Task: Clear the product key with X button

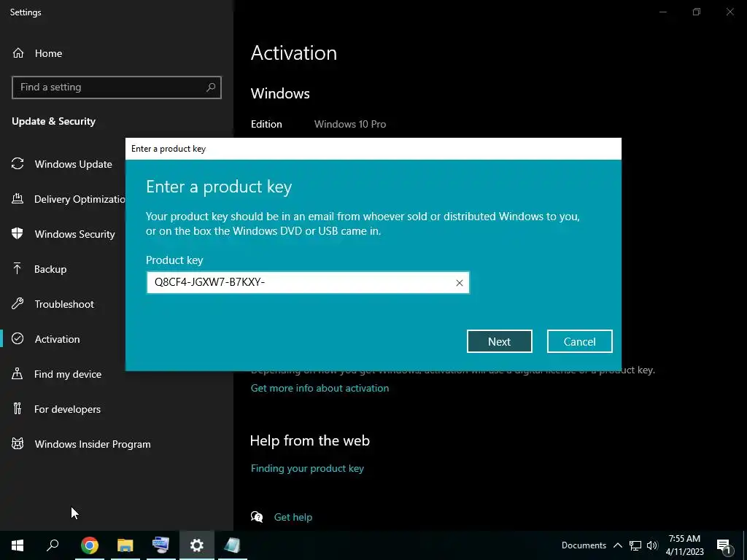Action: click(x=460, y=283)
